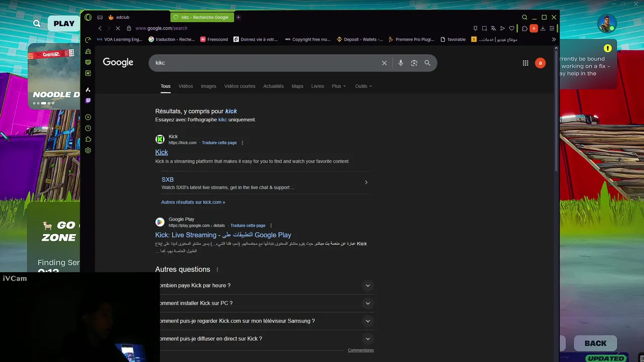Click the BACK button in Fortnite

click(x=595, y=343)
